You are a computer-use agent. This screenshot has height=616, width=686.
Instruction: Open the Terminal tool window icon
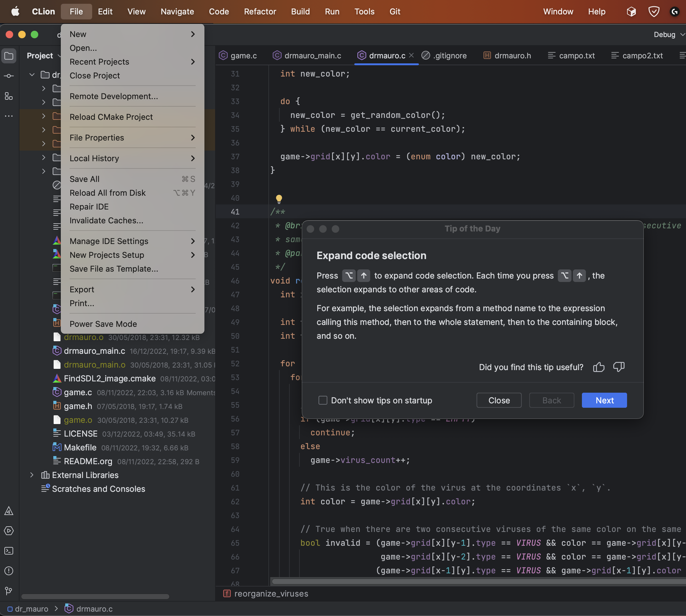click(x=9, y=551)
